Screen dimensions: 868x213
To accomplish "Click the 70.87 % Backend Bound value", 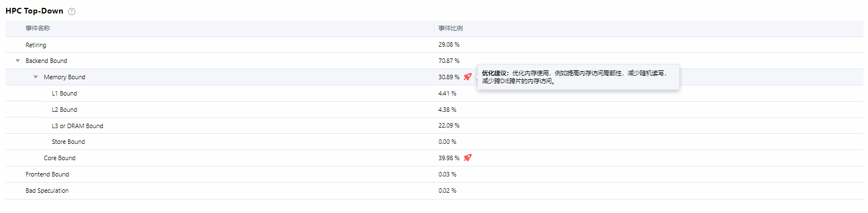I will click(x=449, y=61).
